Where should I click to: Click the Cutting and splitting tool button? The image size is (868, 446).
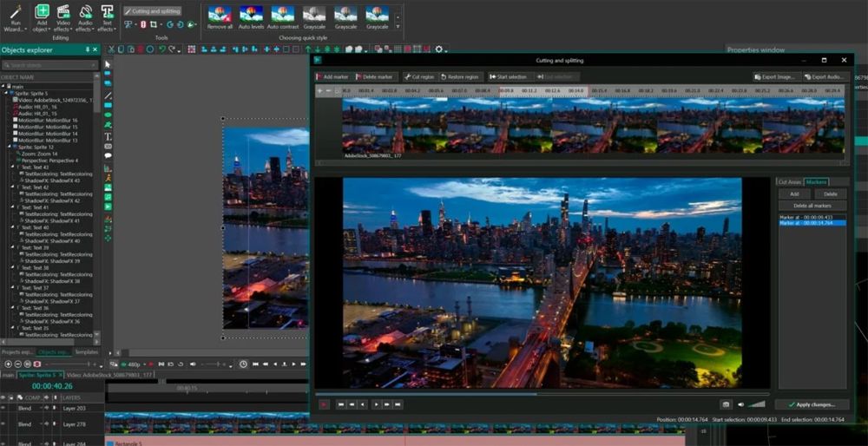tap(152, 11)
